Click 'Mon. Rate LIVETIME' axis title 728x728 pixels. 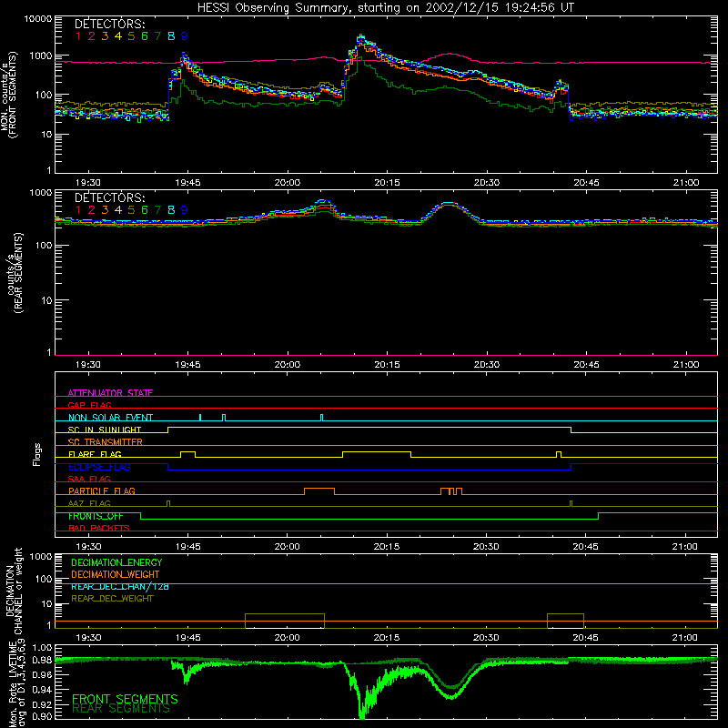(x=13, y=683)
